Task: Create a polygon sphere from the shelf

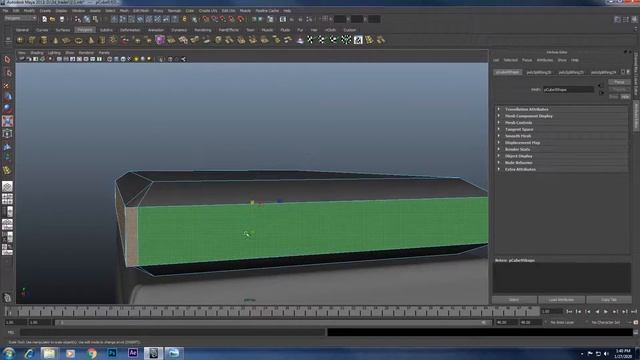Action: [x=20, y=40]
